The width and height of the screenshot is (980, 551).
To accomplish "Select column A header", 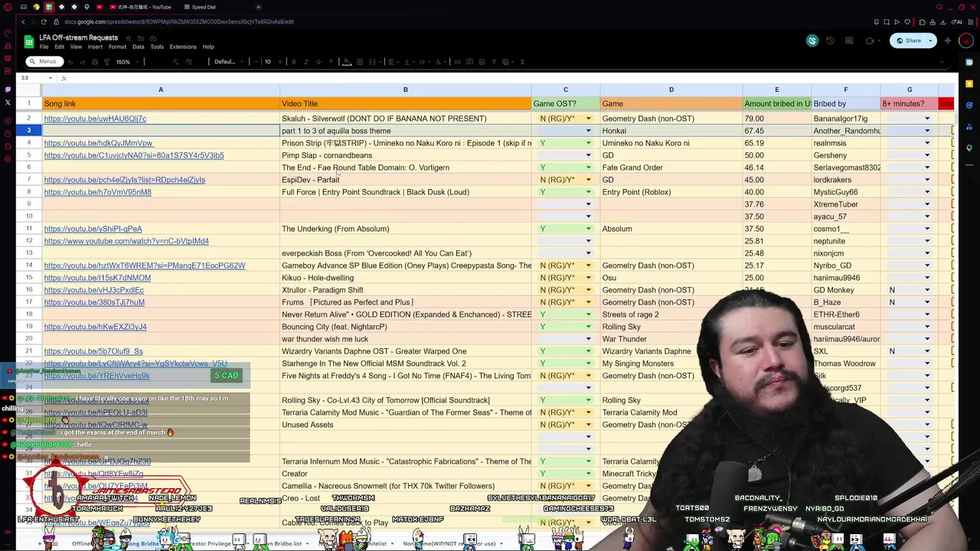I will [x=161, y=90].
